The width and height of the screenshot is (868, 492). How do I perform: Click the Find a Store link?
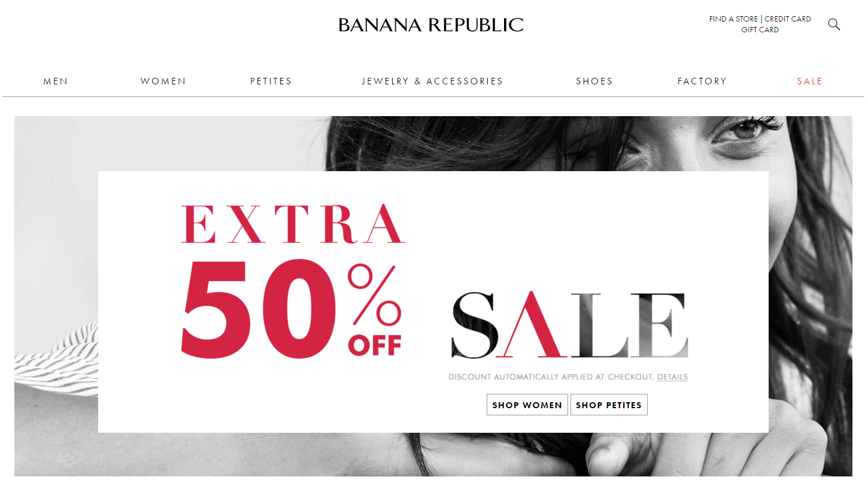[x=733, y=19]
